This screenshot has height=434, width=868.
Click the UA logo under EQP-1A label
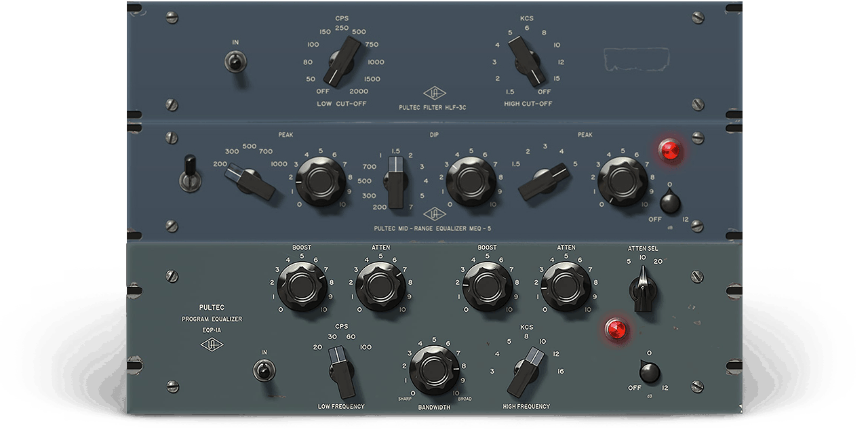212,344
